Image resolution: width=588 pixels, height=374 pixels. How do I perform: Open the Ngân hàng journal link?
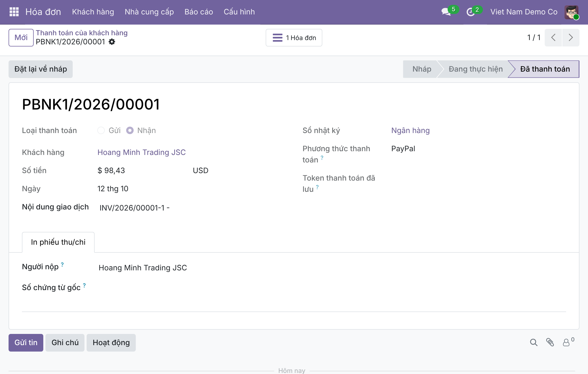pos(411,130)
